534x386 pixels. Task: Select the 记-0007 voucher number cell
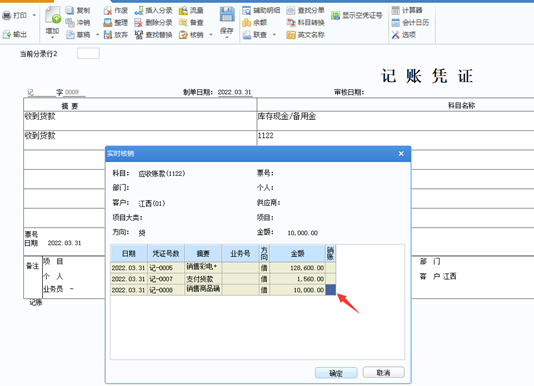coord(166,279)
